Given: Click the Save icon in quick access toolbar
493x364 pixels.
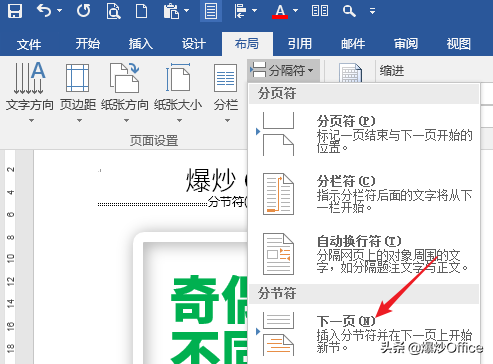Looking at the screenshot, I should [15, 11].
